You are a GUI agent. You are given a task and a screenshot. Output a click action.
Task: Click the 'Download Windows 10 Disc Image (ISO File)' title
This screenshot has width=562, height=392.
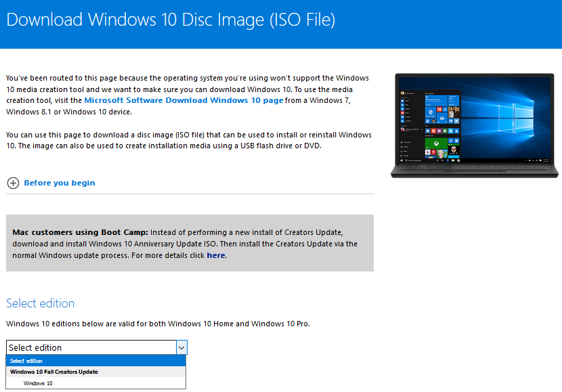[171, 20]
